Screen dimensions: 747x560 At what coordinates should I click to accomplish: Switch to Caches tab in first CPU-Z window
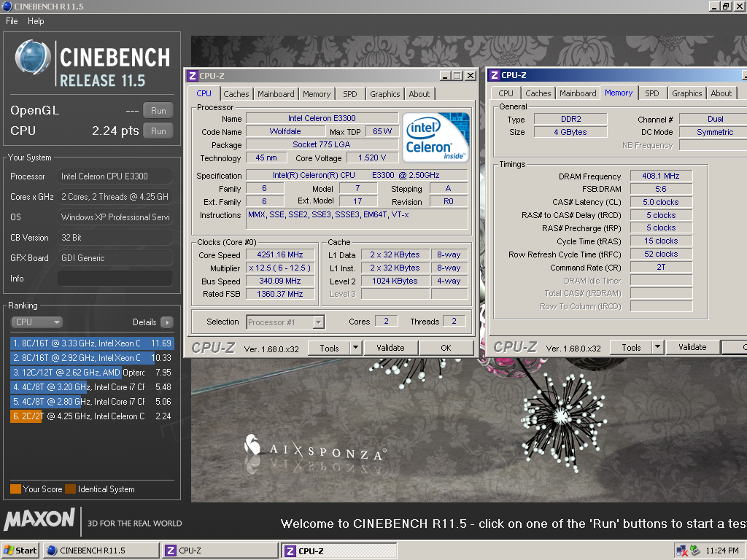point(236,94)
